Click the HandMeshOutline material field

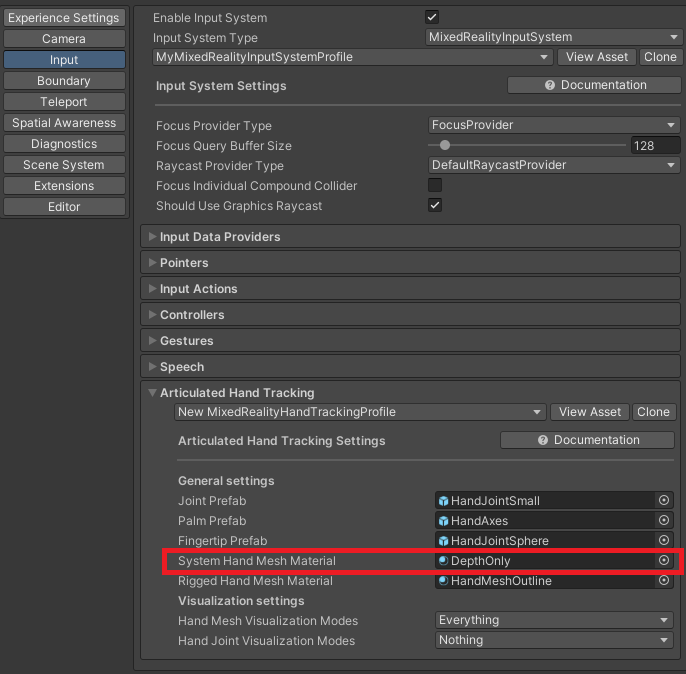click(554, 581)
